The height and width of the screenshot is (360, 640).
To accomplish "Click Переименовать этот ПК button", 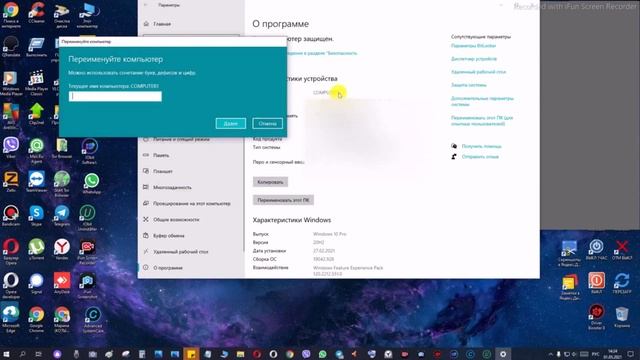I will point(283,200).
